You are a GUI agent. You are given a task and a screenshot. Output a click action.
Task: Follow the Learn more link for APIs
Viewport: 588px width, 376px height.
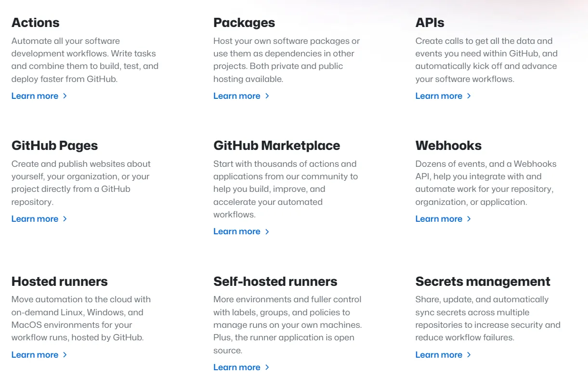(439, 96)
